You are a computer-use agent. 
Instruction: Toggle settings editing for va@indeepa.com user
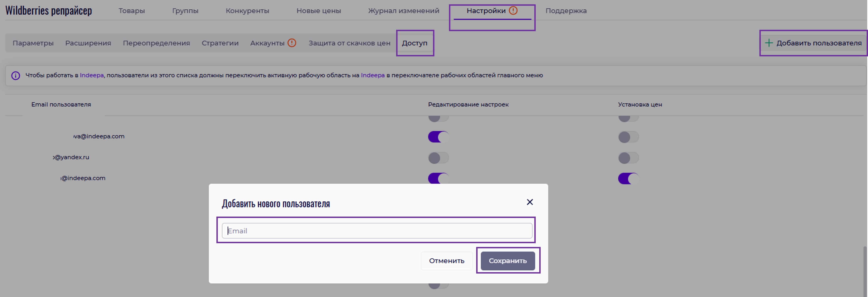(x=438, y=137)
